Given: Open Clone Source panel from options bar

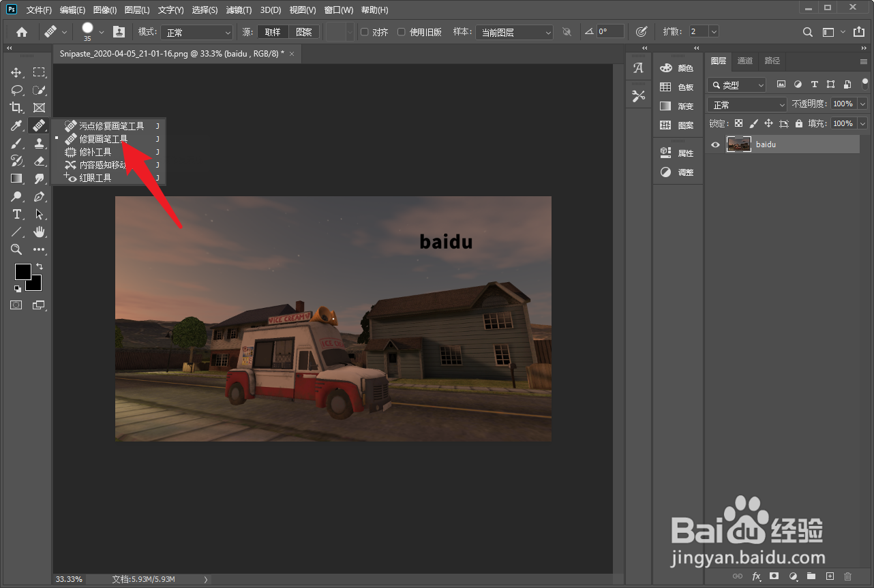Looking at the screenshot, I should pyautogui.click(x=119, y=31).
